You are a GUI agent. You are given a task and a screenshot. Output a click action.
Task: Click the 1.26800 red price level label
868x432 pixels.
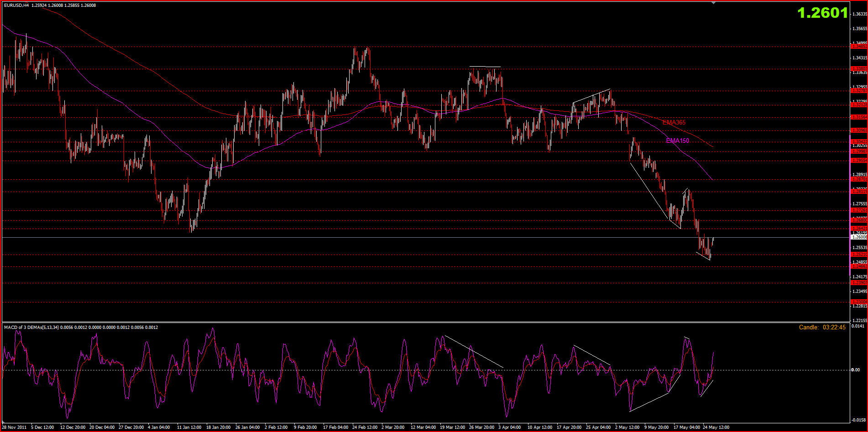pyautogui.click(x=859, y=220)
